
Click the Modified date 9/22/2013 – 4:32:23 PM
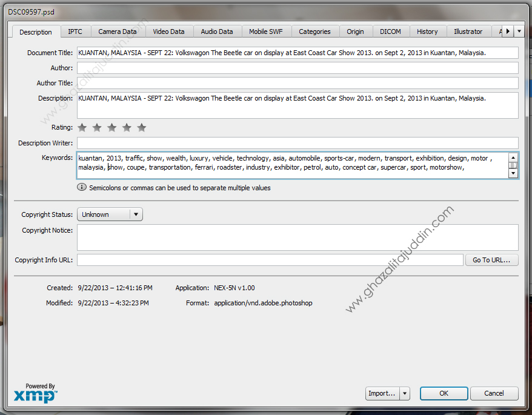click(x=113, y=303)
